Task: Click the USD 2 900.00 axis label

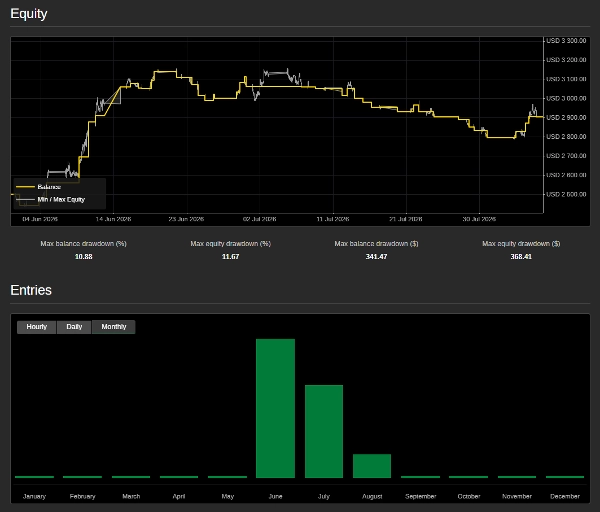Action: [x=566, y=117]
